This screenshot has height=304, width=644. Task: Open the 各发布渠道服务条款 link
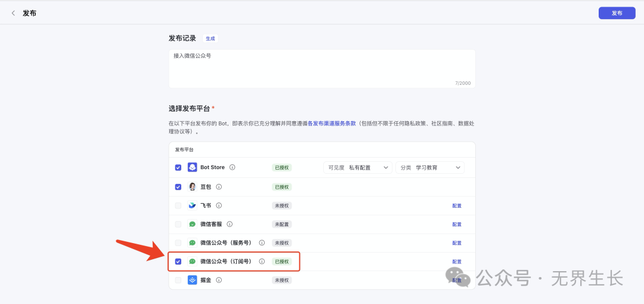click(x=332, y=123)
